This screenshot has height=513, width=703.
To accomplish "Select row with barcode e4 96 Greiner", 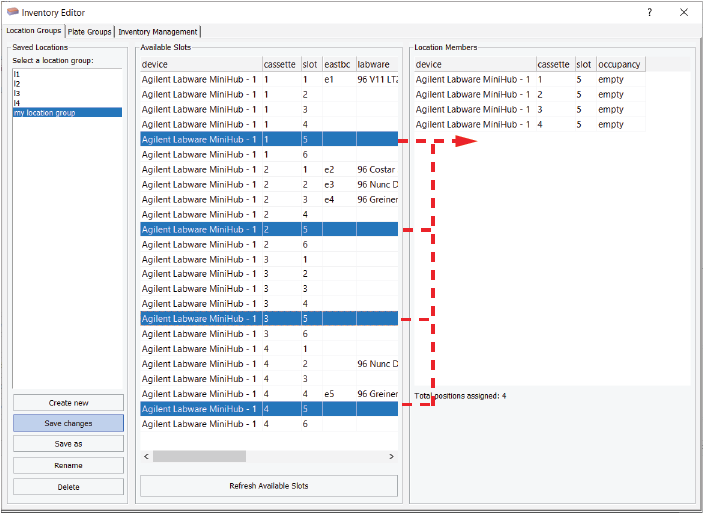I will click(269, 200).
